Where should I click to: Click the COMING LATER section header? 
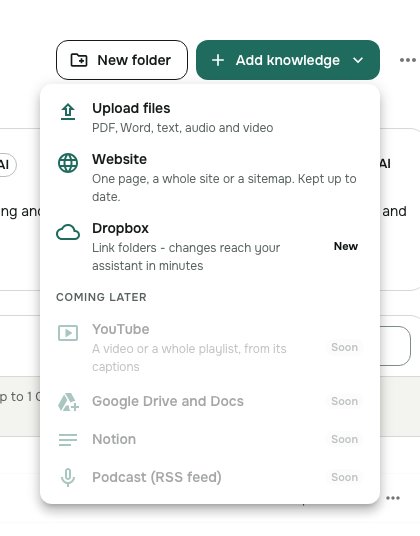click(x=101, y=297)
